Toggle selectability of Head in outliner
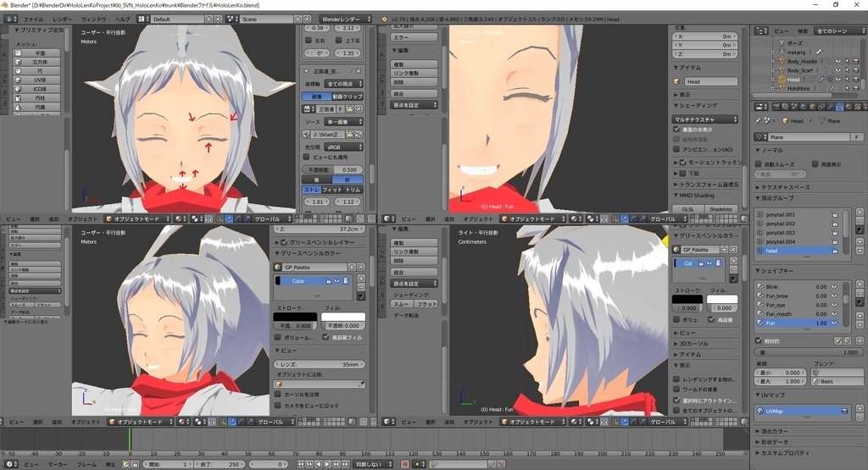This screenshot has height=470, width=868. click(x=847, y=79)
